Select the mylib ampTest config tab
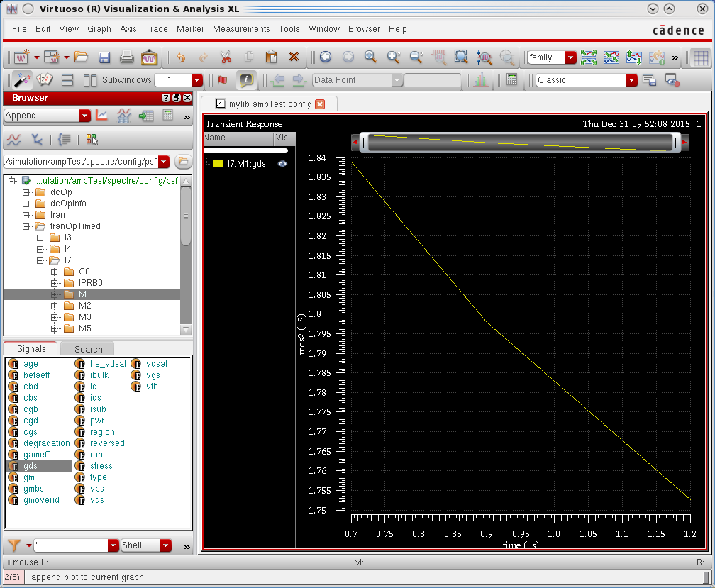 coord(270,104)
